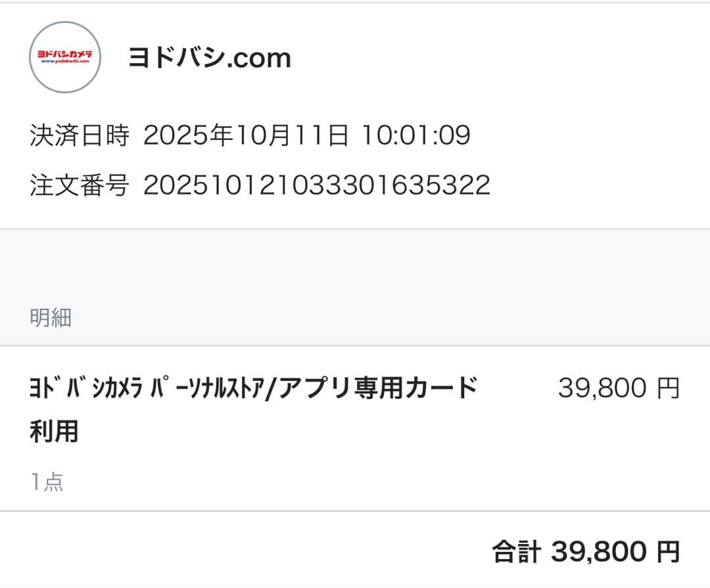Click inside the receipt header area
Screen dimensions: 710x588
[x=355, y=99]
